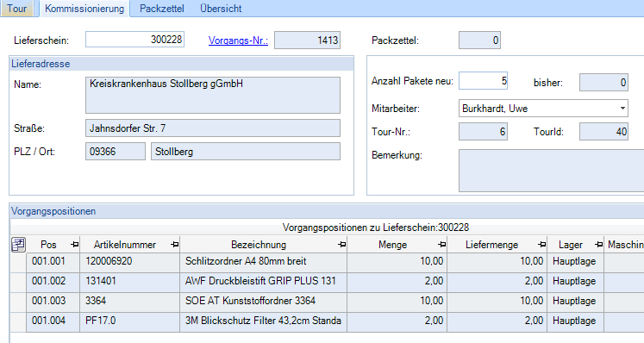
Task: Click 3M Blickschutz Filter cell
Action: (264, 321)
